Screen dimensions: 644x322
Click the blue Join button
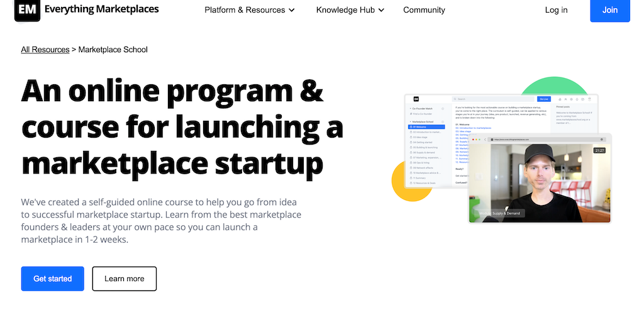click(610, 10)
